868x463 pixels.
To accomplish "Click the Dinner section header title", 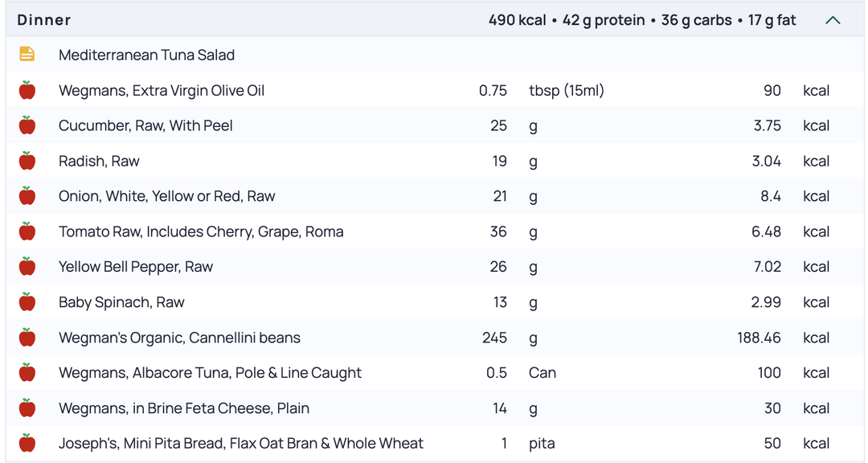I will coord(43,20).
